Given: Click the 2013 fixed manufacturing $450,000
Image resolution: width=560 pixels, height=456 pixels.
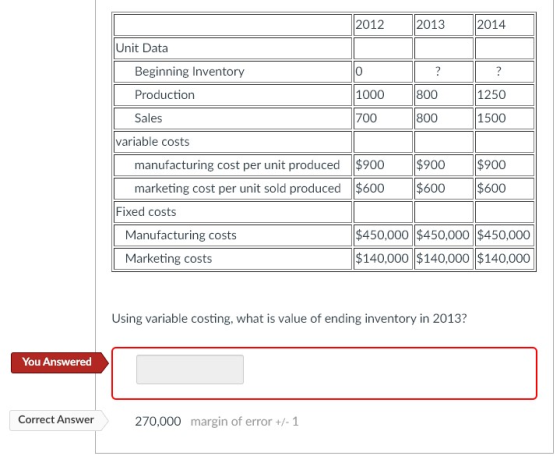Looking at the screenshot, I should pos(442,235).
